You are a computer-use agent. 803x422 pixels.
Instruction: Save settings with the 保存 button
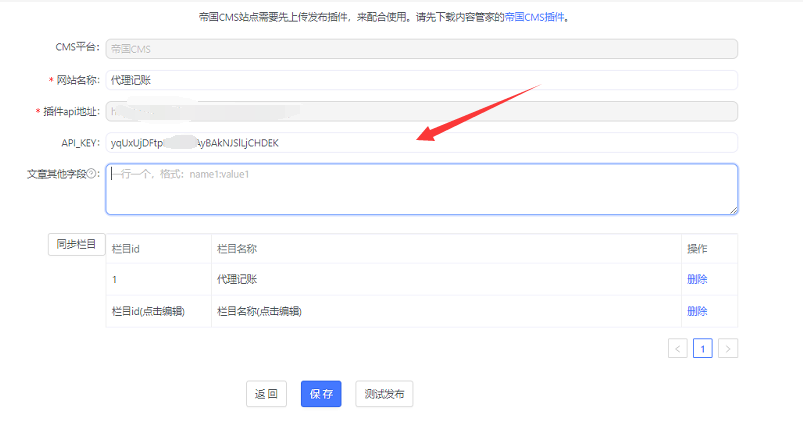tap(321, 394)
